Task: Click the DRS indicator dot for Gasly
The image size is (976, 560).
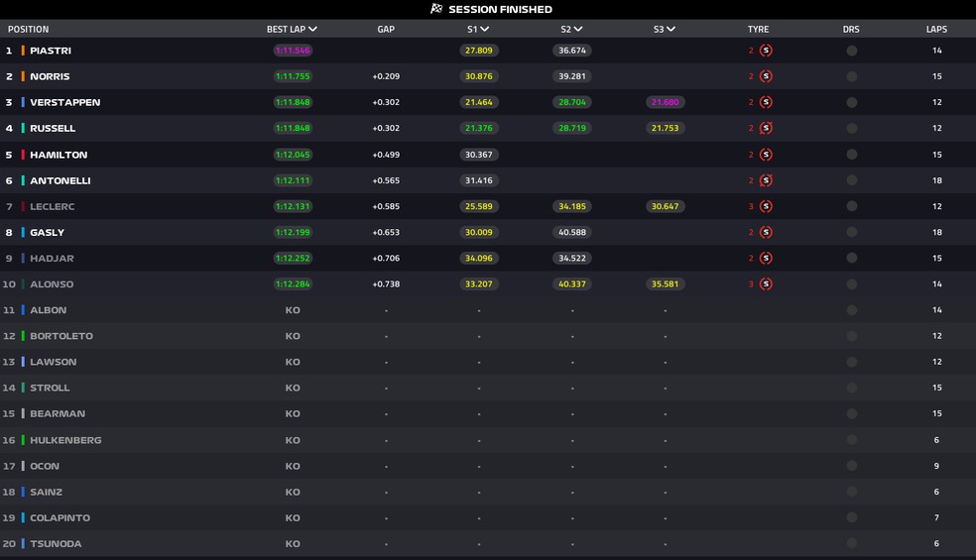Action: tap(851, 232)
